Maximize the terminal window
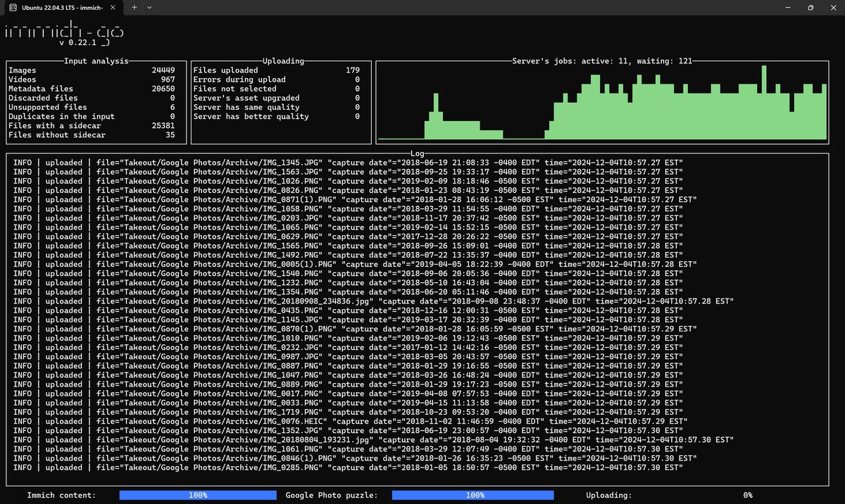The width and height of the screenshot is (845, 504). point(810,7)
